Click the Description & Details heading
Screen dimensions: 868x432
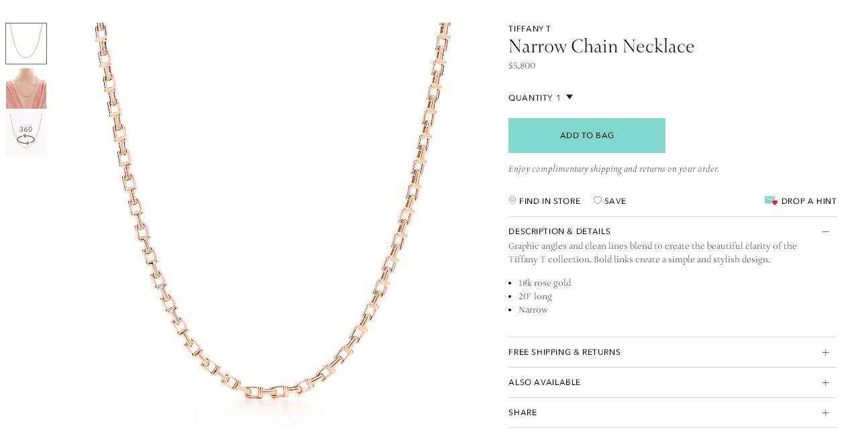pos(559,231)
